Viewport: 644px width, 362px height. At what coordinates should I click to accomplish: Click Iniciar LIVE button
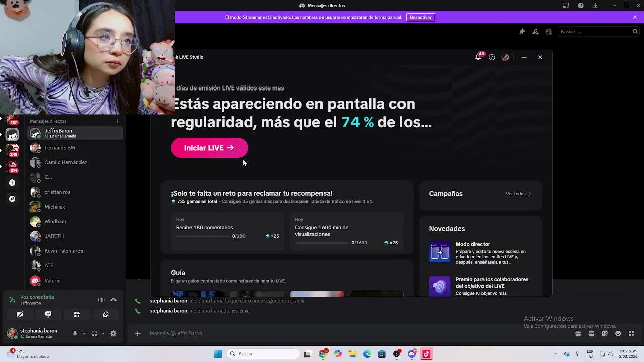coord(209,148)
